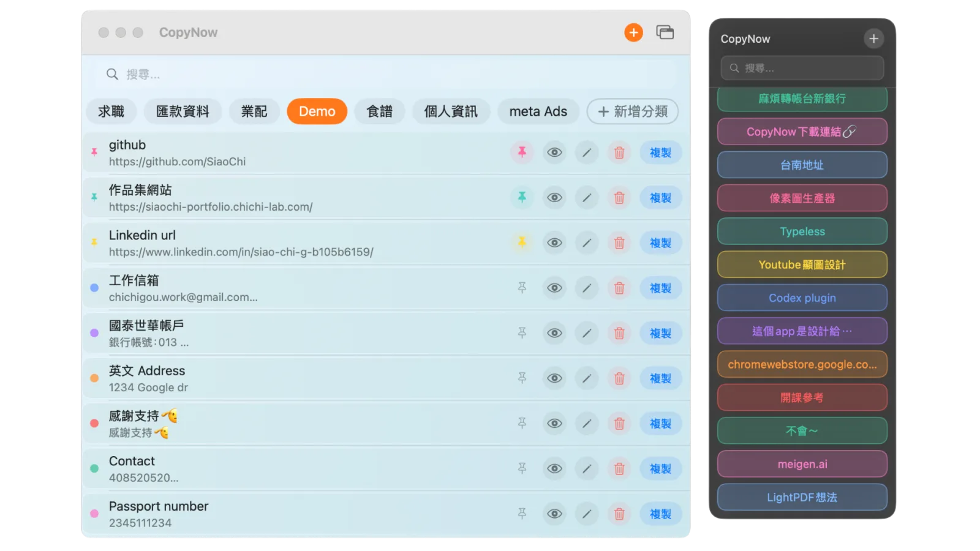Reveal the 國泰世華帳戶 entry content
Image resolution: width=980 pixels, height=551 pixels.
[554, 333]
